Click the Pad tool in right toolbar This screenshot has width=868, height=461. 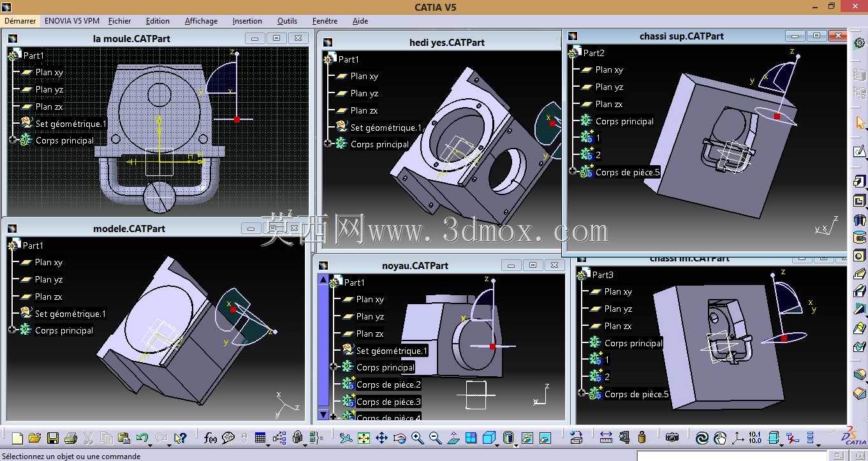tap(860, 182)
